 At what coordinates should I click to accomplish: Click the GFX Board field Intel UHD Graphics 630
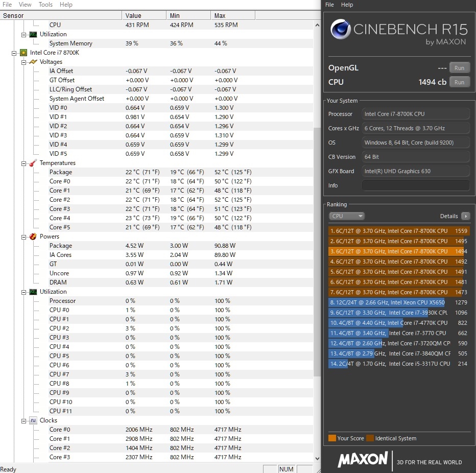pyautogui.click(x=416, y=171)
